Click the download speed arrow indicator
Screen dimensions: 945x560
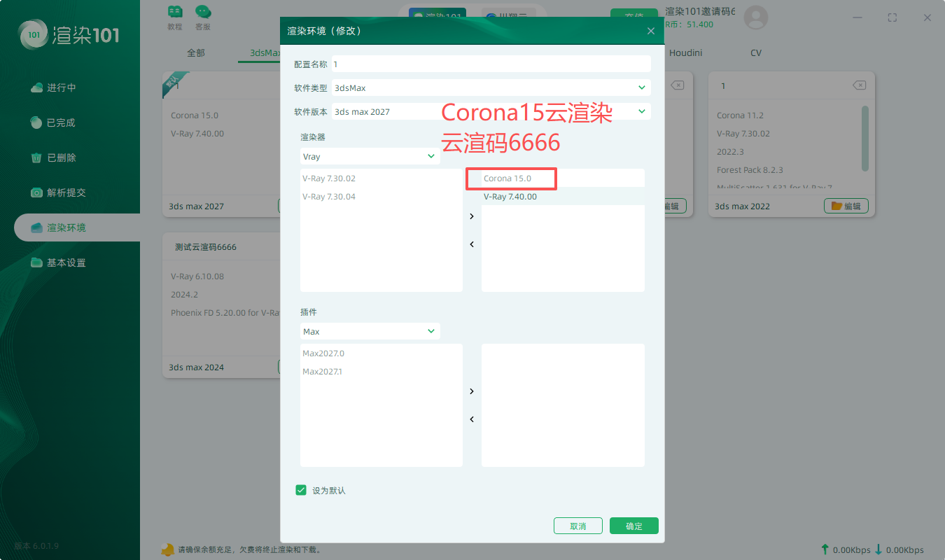pos(879,549)
